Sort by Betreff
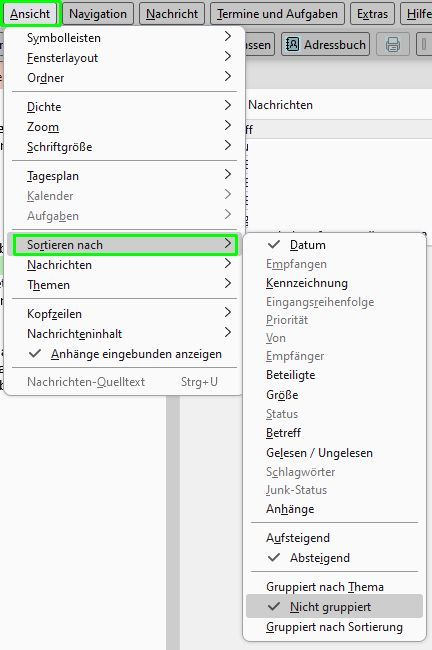Image resolution: width=432 pixels, height=650 pixels. [334, 432]
